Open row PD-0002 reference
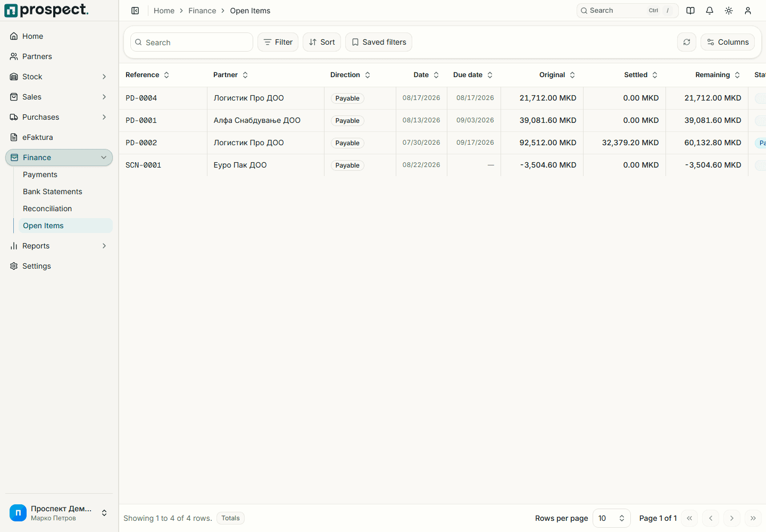This screenshot has height=532, width=766. [141, 143]
